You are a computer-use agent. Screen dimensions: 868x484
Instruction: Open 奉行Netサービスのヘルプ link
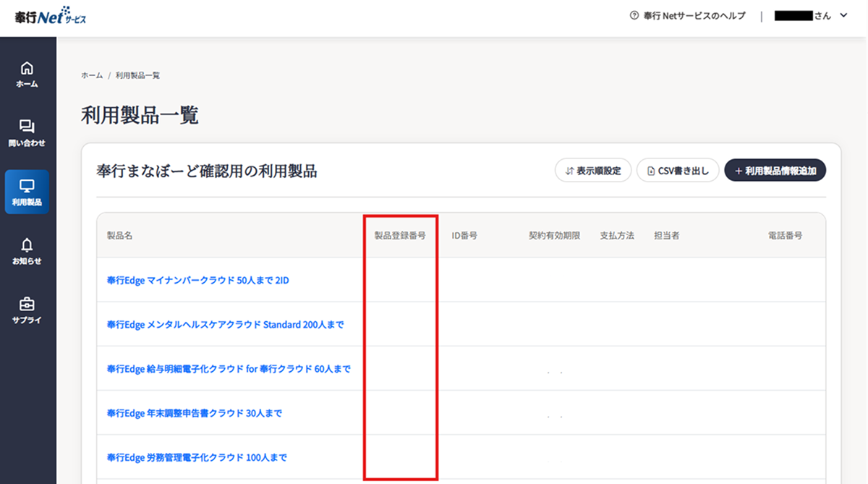click(694, 16)
